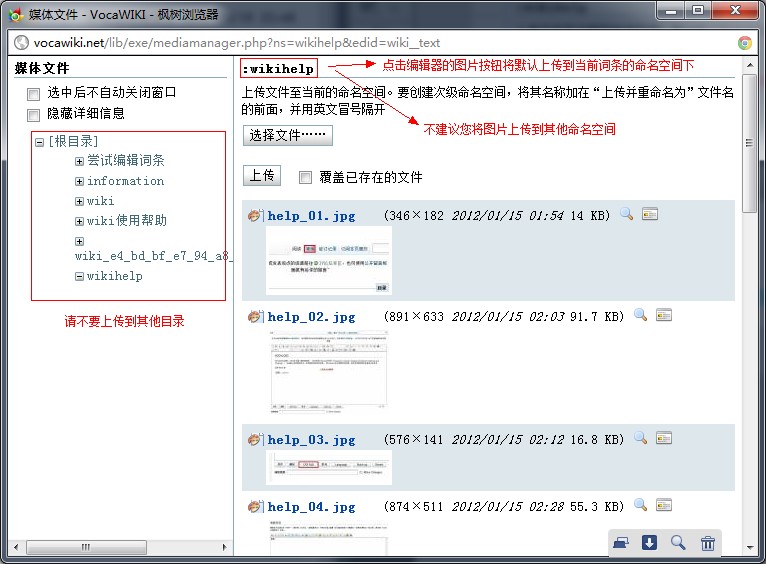Image resolution: width=766 pixels, height=564 pixels.
Task: Click the vertical scrollbar down arrow
Action: tap(749, 547)
